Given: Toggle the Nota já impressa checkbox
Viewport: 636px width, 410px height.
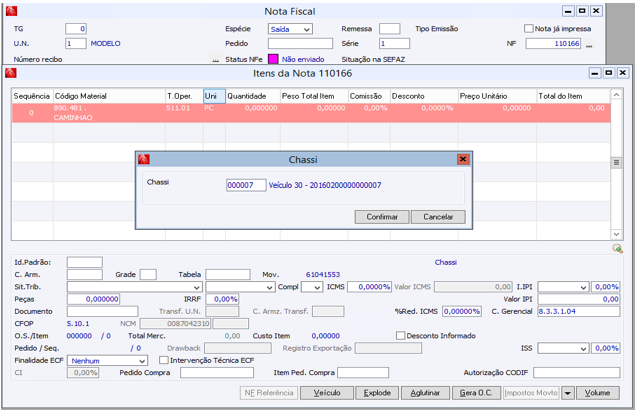Looking at the screenshot, I should 529,28.
